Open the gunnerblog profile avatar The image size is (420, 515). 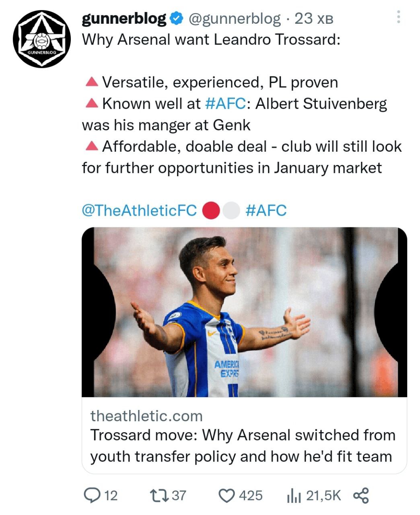41,39
